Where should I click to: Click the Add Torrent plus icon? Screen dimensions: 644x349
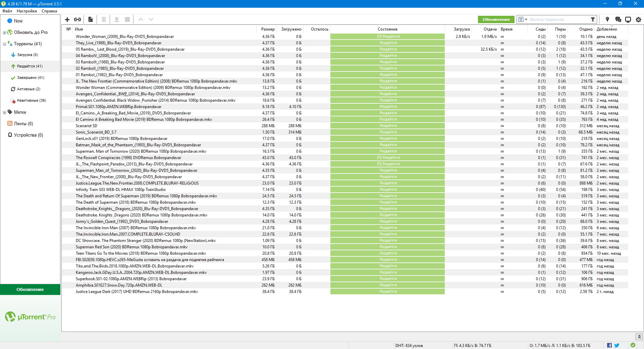[67, 19]
